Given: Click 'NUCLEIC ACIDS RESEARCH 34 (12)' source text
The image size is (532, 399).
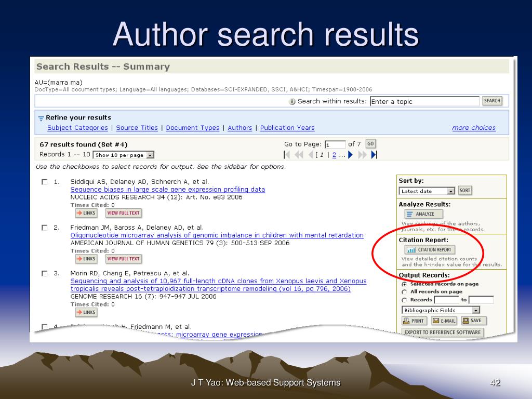Looking at the screenshot, I should pyautogui.click(x=126, y=197).
